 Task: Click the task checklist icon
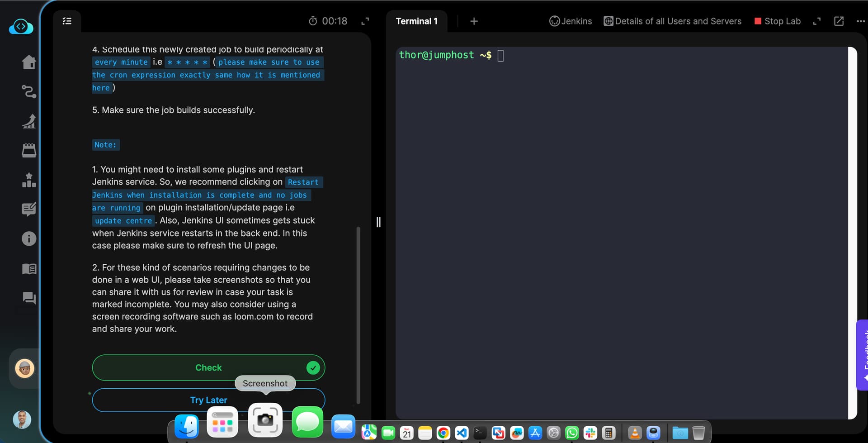pos(67,21)
